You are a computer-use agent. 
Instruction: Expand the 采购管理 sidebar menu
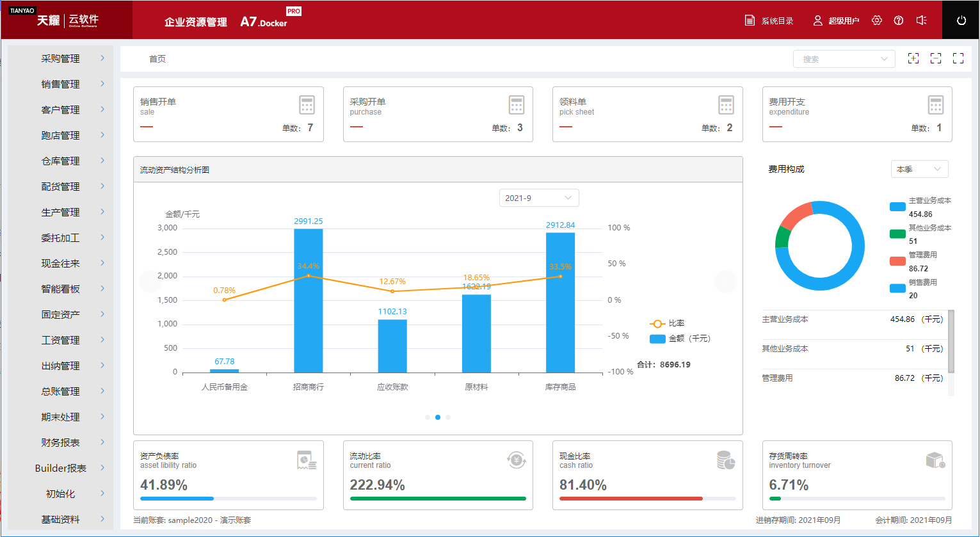click(x=61, y=58)
